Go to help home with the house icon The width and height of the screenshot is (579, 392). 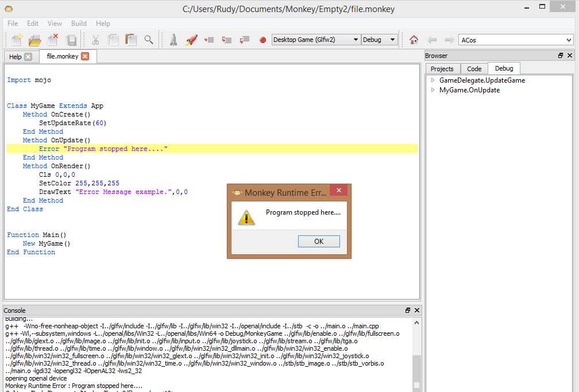[x=413, y=40]
